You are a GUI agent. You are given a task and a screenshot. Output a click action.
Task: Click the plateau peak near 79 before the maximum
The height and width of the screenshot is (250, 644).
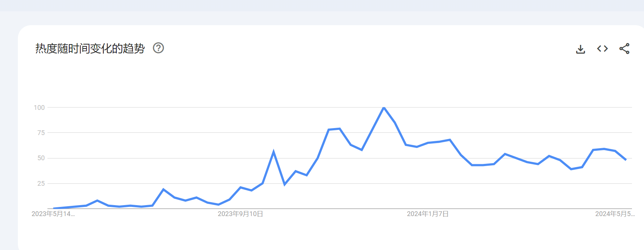[340, 128]
